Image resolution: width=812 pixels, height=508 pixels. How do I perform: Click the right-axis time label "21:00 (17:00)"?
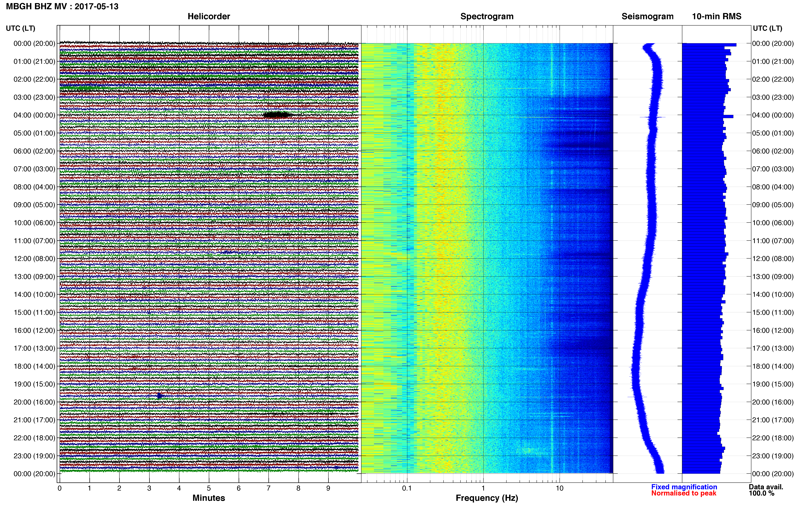(773, 420)
